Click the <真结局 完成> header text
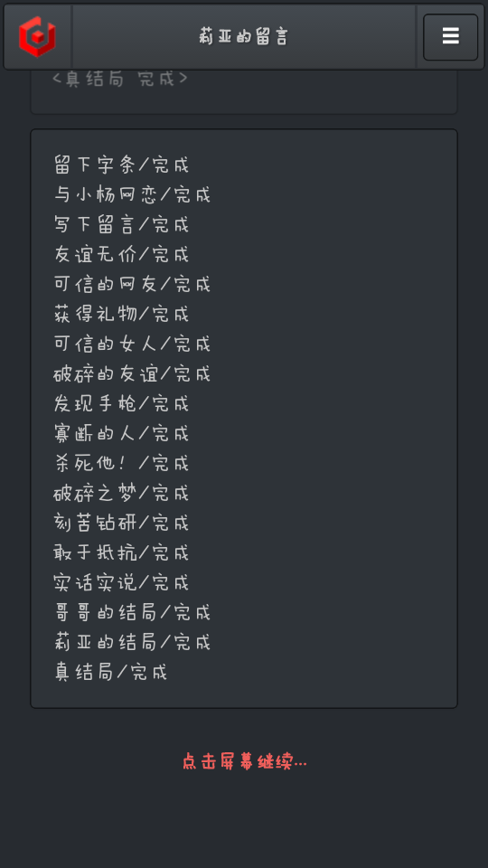Image resolution: width=488 pixels, height=868 pixels. pyautogui.click(x=120, y=79)
